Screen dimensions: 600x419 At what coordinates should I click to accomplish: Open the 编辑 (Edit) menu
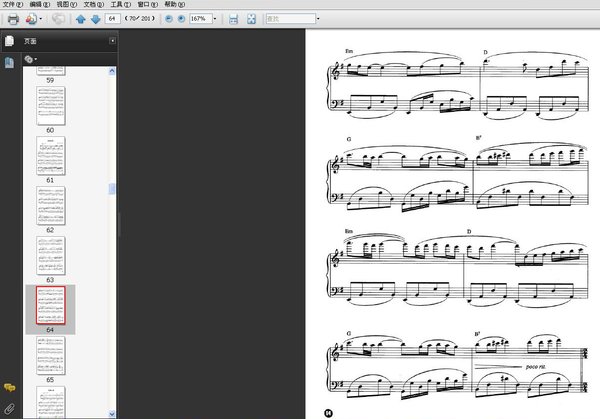pyautogui.click(x=40, y=4)
